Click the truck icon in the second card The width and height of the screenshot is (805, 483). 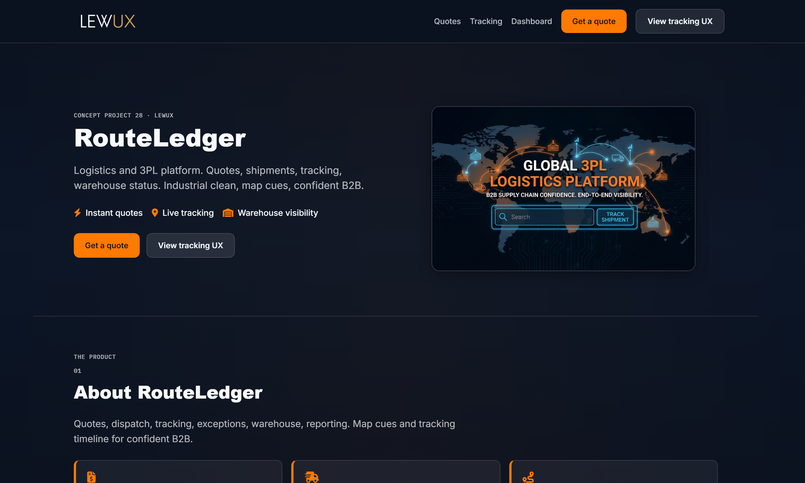point(312,477)
